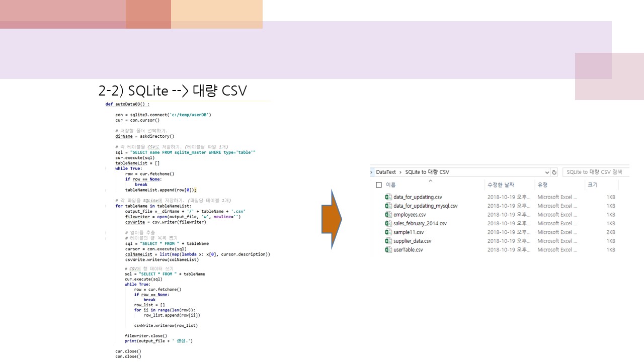Open the sample11.csv file
This screenshot has height=362, width=644.
click(x=409, y=232)
